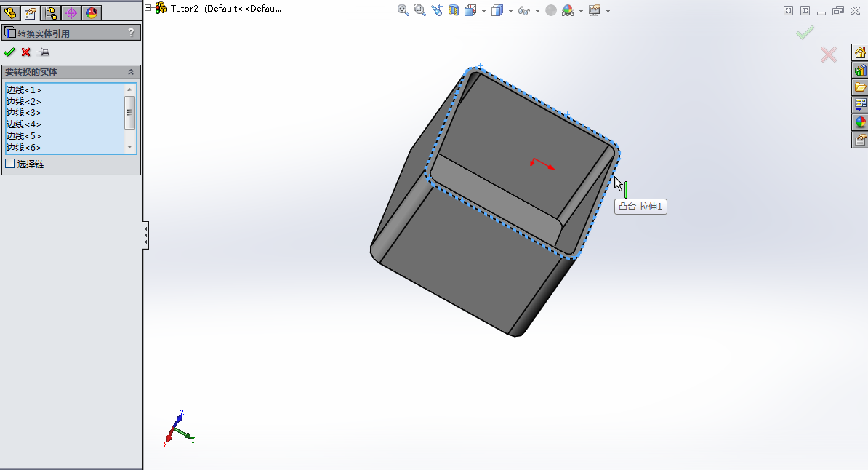Click the Hide/Show Items glasses icon
The height and width of the screenshot is (470, 868).
(523, 10)
